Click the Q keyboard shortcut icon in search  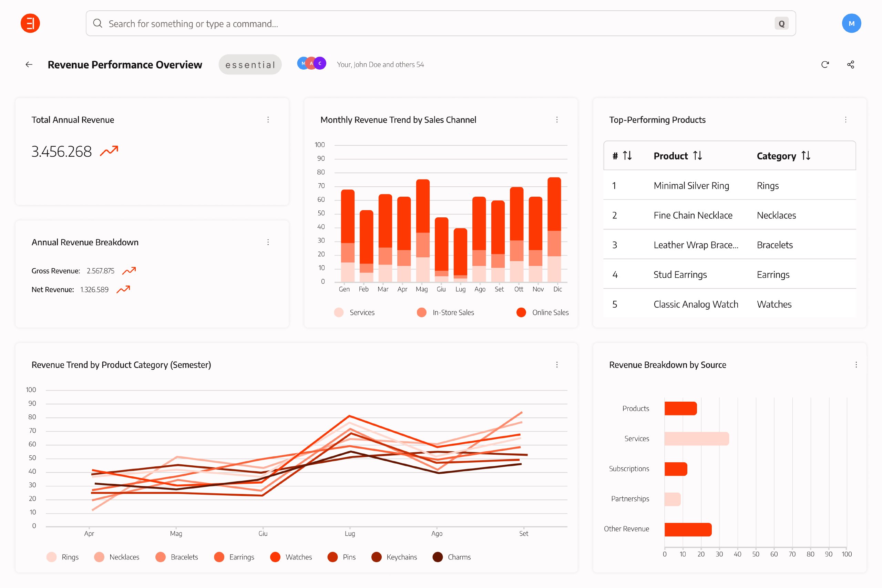(x=782, y=23)
